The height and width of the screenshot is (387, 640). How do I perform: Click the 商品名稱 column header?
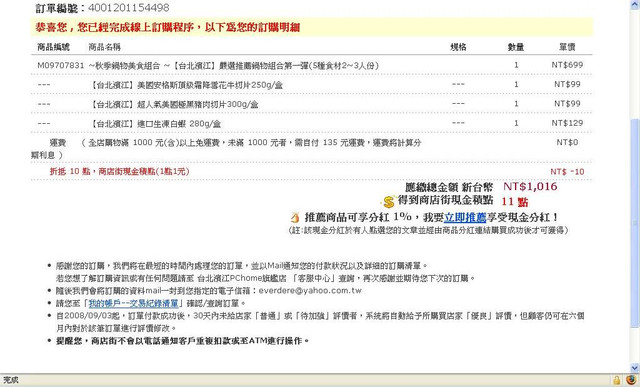(104, 47)
